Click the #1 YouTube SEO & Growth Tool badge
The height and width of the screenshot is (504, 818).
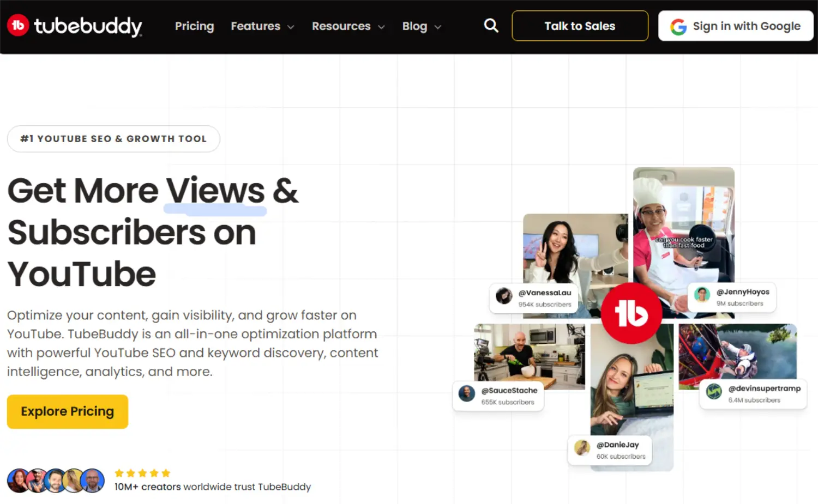[x=113, y=139]
